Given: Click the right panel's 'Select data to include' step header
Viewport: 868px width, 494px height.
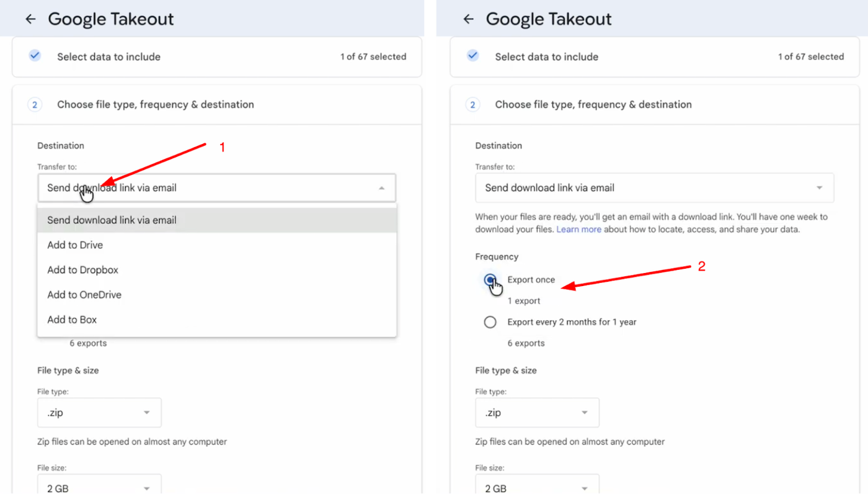Looking at the screenshot, I should [546, 56].
